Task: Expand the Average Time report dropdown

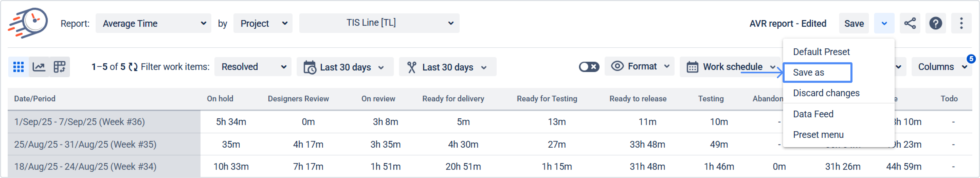Action: pyautogui.click(x=153, y=23)
